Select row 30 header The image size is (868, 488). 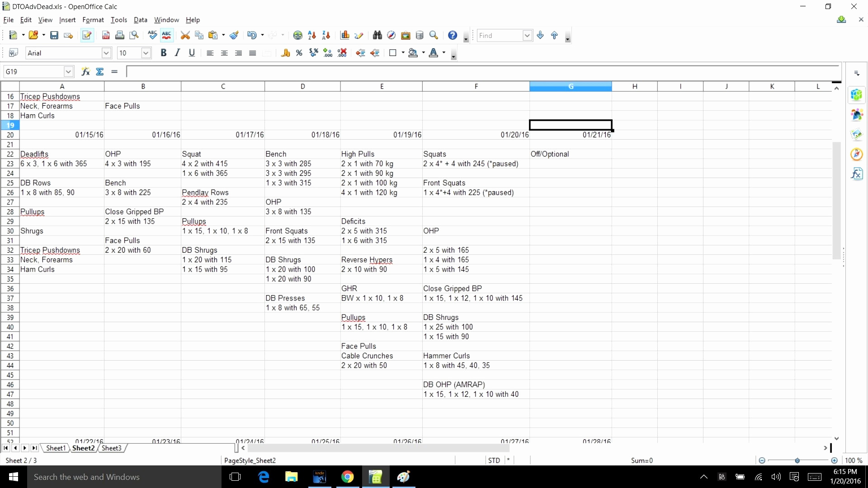coord(10,231)
